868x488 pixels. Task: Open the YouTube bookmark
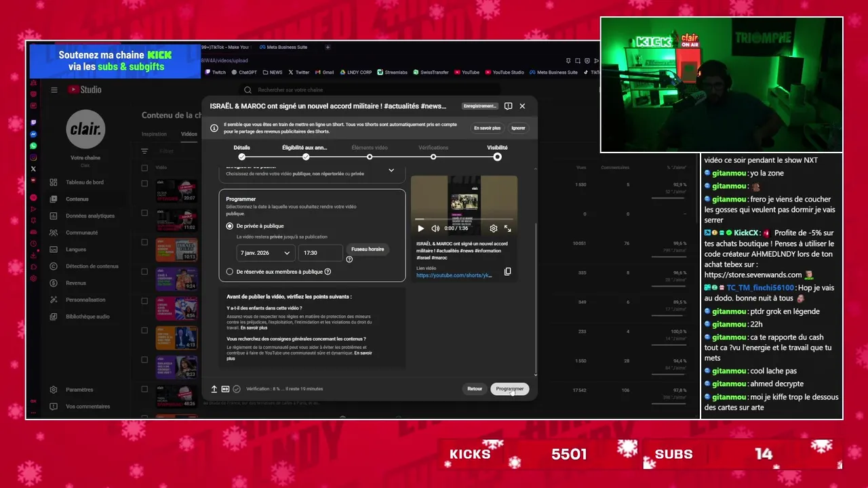point(467,72)
